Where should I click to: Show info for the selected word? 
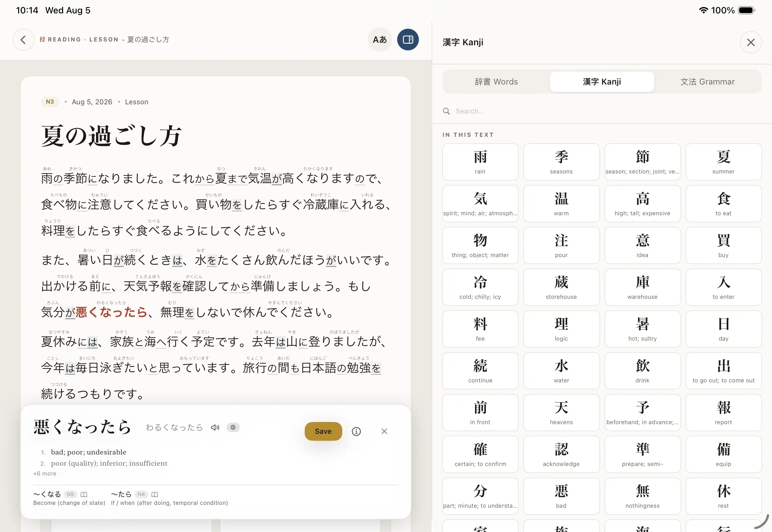click(x=356, y=431)
